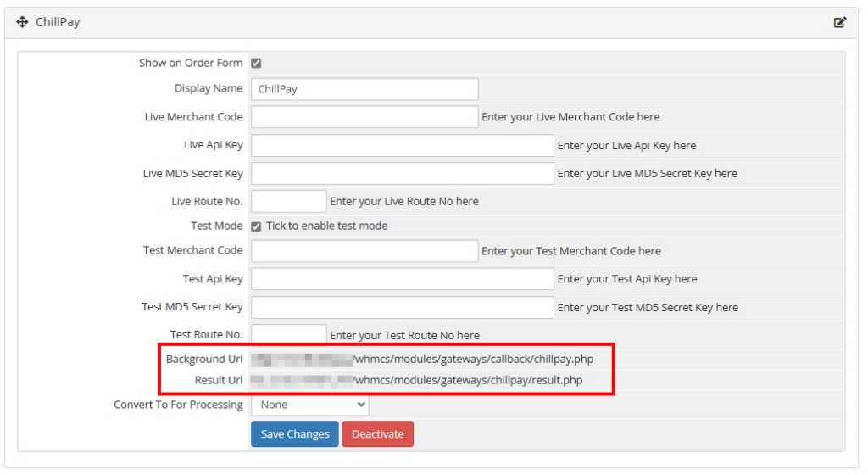Click 'Enter your Live Merchant Code here' hint
The width and height of the screenshot is (868, 475).
click(570, 117)
